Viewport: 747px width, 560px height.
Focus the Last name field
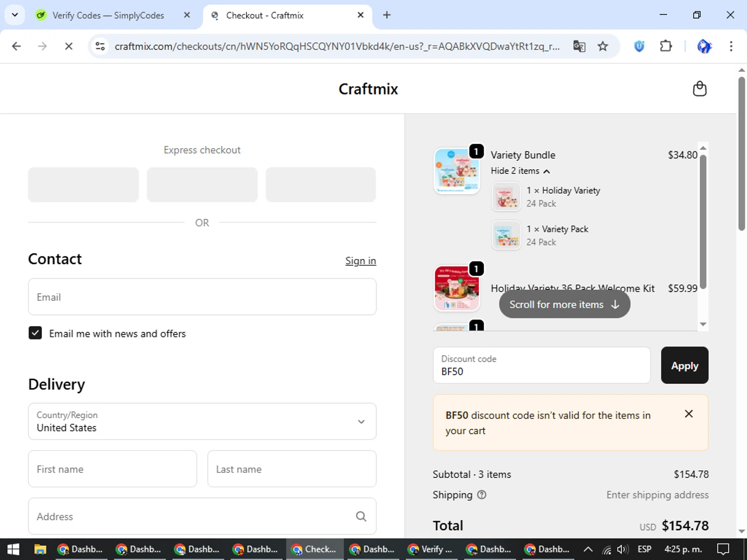click(x=292, y=469)
